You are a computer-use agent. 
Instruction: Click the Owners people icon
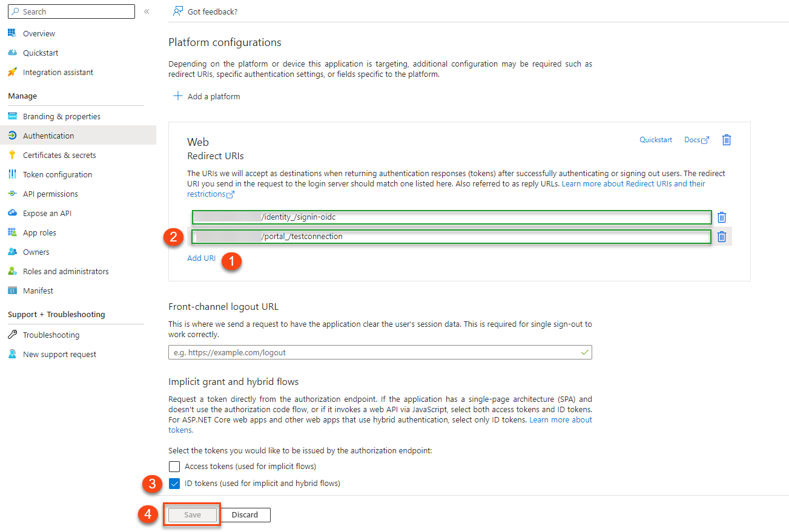[x=12, y=252]
